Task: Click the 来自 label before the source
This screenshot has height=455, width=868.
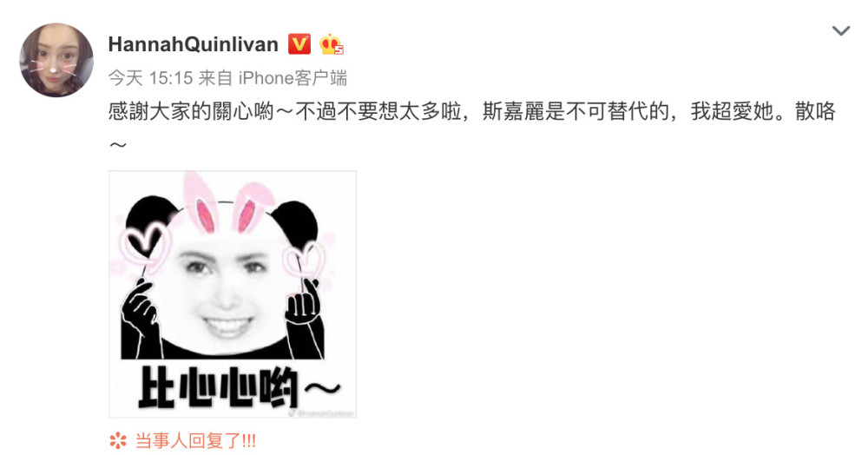Action: (x=215, y=78)
